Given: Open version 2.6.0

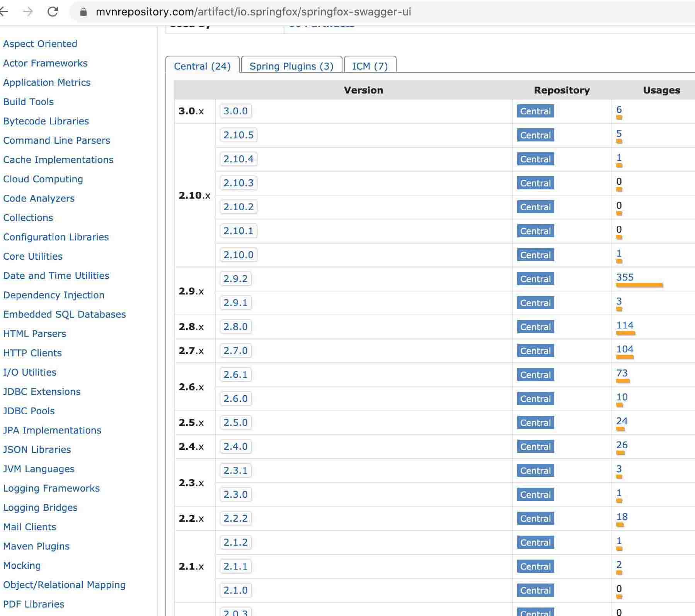Looking at the screenshot, I should point(235,398).
